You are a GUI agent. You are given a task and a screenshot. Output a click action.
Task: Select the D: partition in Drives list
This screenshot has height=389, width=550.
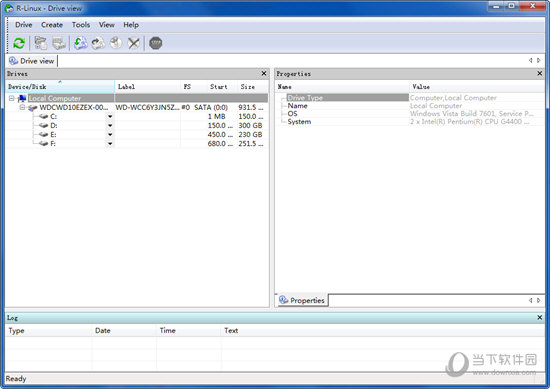tap(54, 126)
